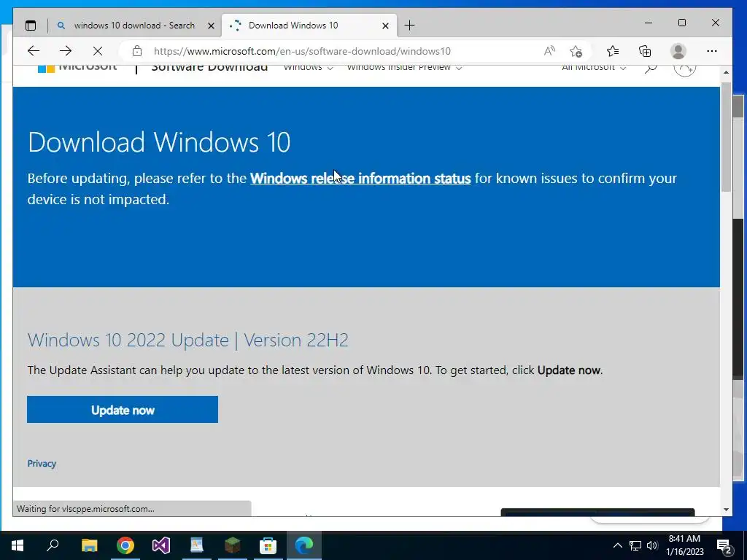The image size is (747, 560).
Task: Open Microsoft Store from taskbar
Action: coord(268,545)
